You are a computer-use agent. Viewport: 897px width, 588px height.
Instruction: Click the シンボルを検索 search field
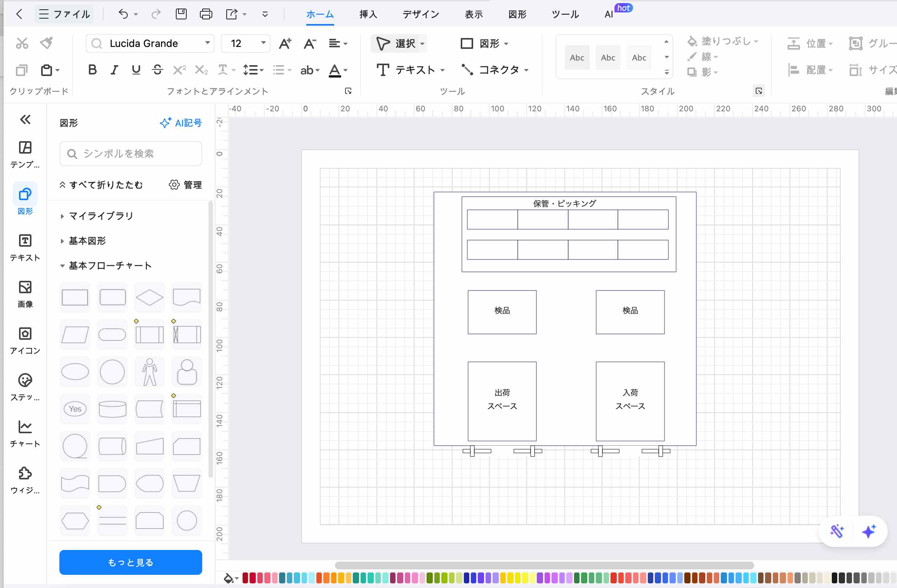pyautogui.click(x=130, y=154)
